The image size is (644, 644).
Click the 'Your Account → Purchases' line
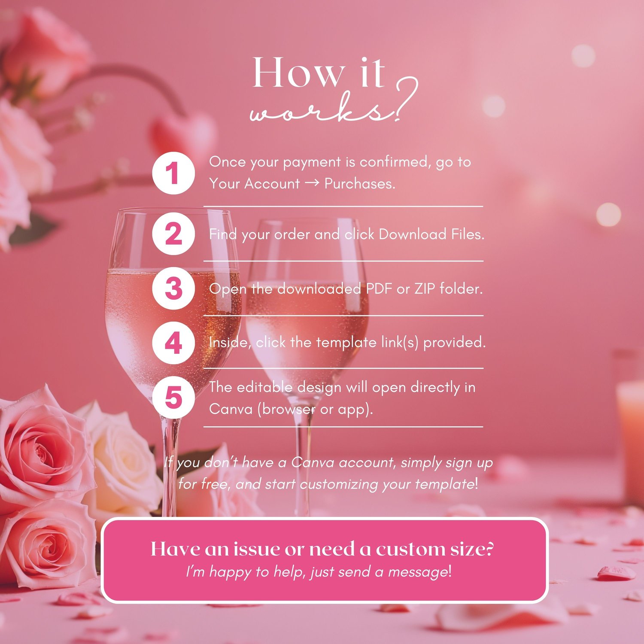tap(302, 183)
